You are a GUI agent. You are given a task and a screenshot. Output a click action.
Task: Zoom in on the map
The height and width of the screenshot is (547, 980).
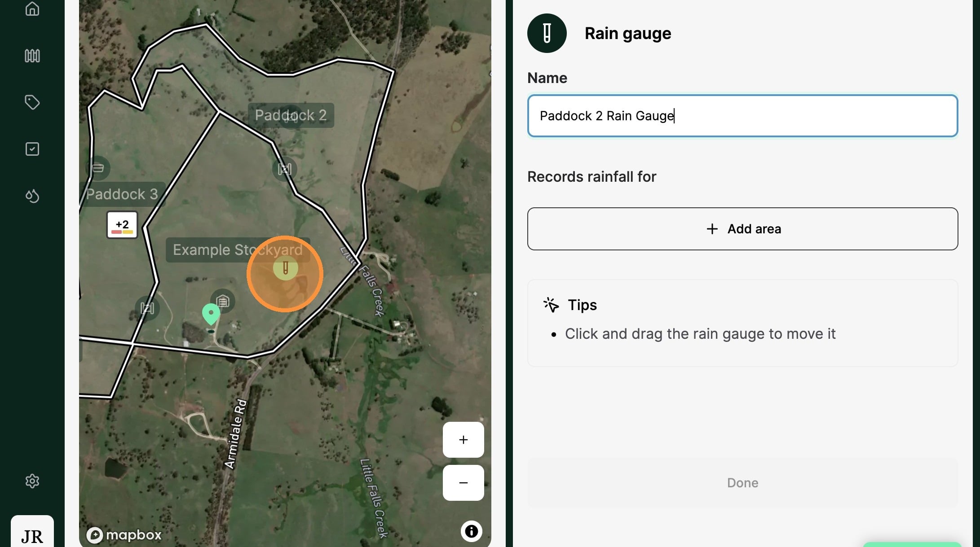coord(463,440)
